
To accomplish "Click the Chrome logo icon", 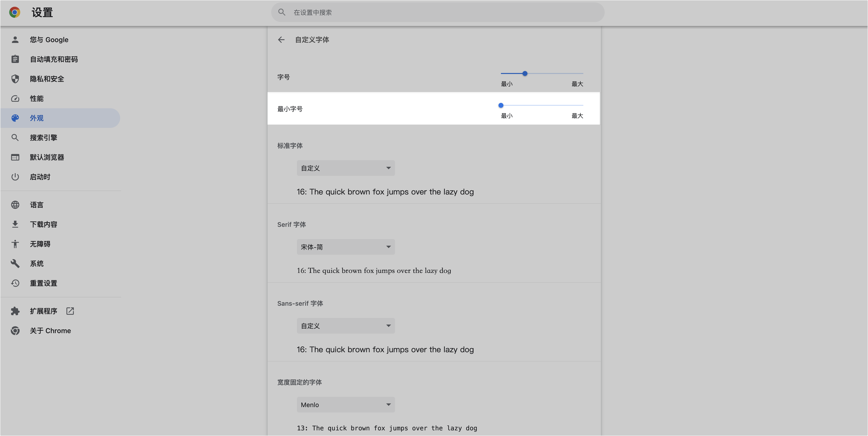I will pyautogui.click(x=14, y=12).
